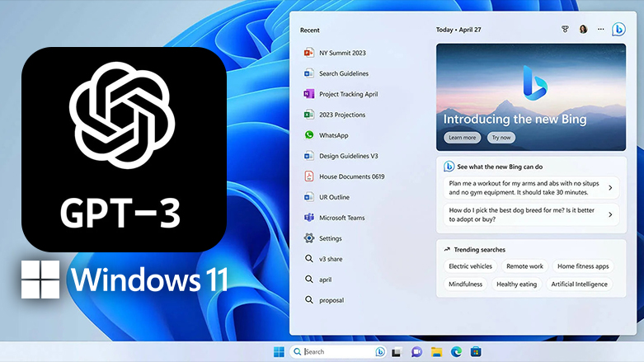Select the Remote work trending search
644x362 pixels.
point(524,266)
